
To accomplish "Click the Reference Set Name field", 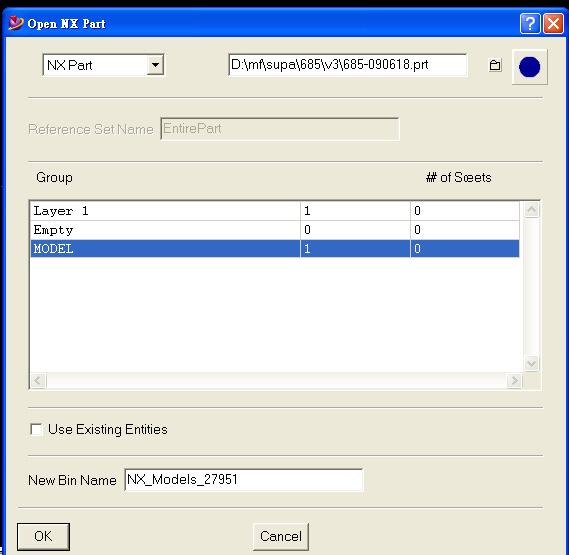I will click(x=280, y=129).
